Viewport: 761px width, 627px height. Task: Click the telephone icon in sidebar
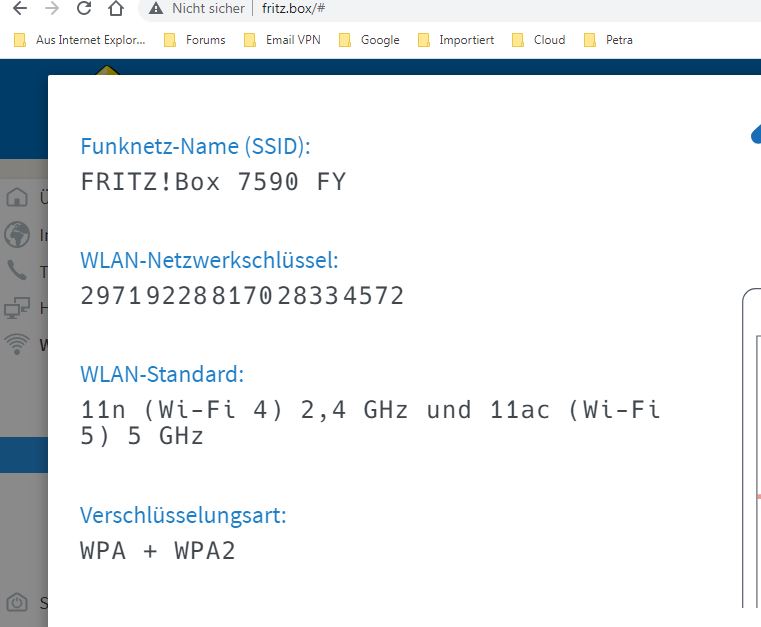pyautogui.click(x=17, y=270)
